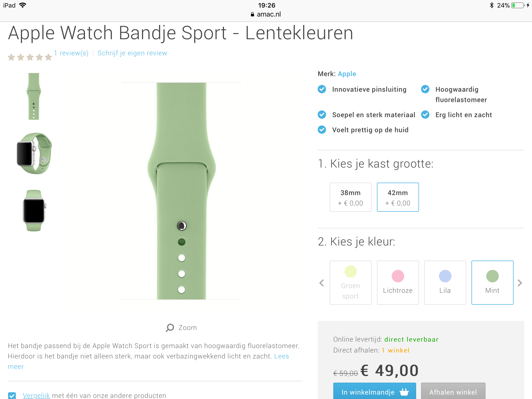Tap the shopping basket icon
This screenshot has height=399, width=532.
point(404,392)
